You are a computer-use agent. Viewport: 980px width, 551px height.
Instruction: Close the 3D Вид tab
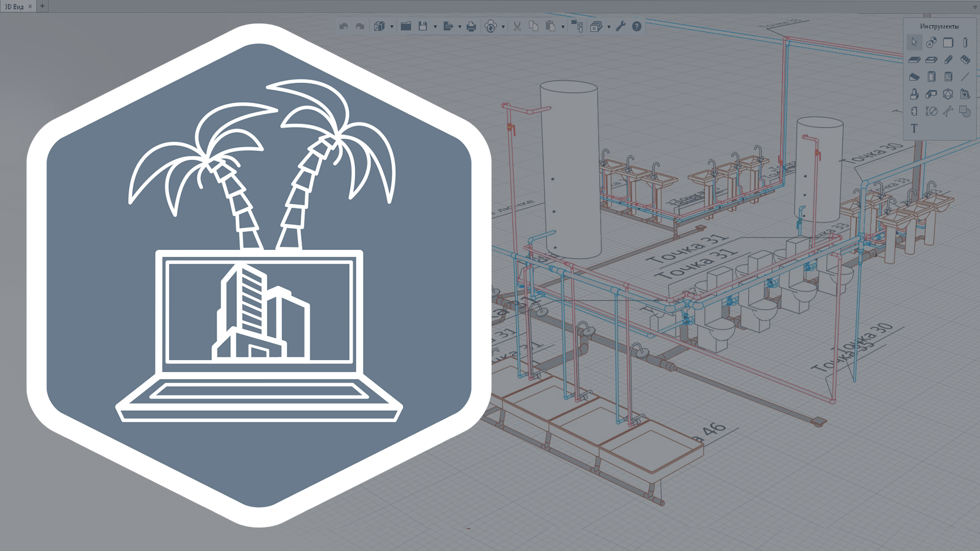pyautogui.click(x=30, y=6)
